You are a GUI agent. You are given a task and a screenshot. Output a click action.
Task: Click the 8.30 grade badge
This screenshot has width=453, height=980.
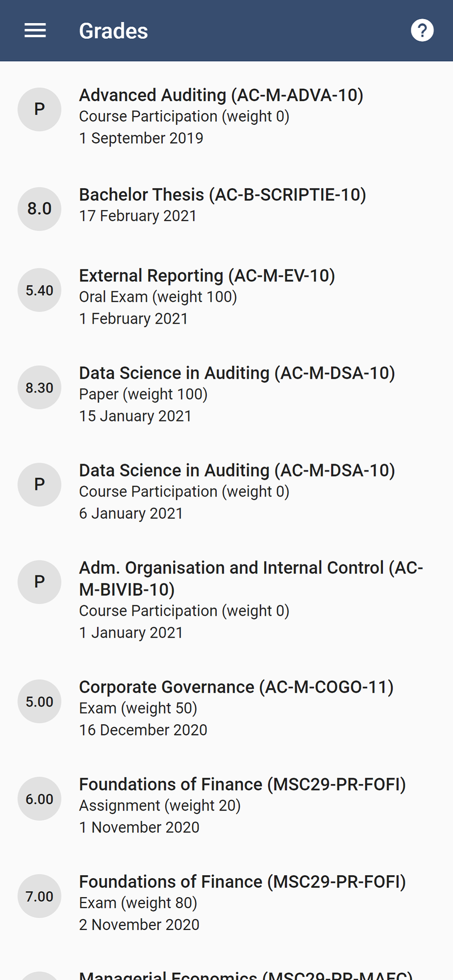39,388
